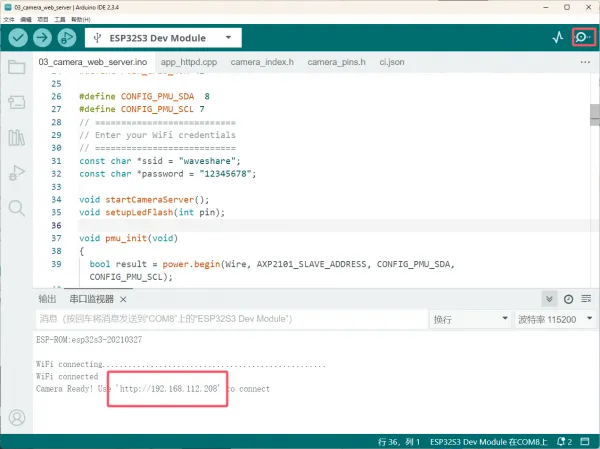Open the 波特率 115200 baud rate dropdown
This screenshot has width=600, height=449.
click(x=553, y=319)
